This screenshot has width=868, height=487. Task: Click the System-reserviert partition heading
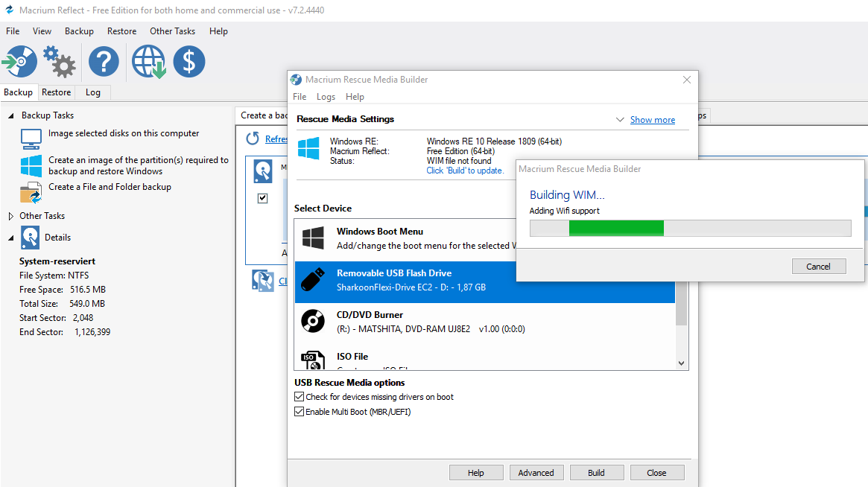tap(57, 261)
